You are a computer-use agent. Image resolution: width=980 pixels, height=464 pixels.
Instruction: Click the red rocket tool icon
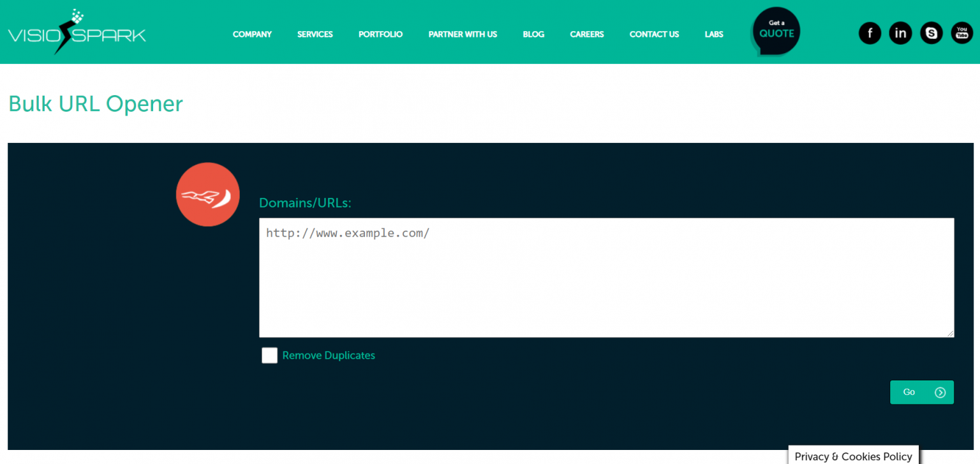[x=207, y=194]
